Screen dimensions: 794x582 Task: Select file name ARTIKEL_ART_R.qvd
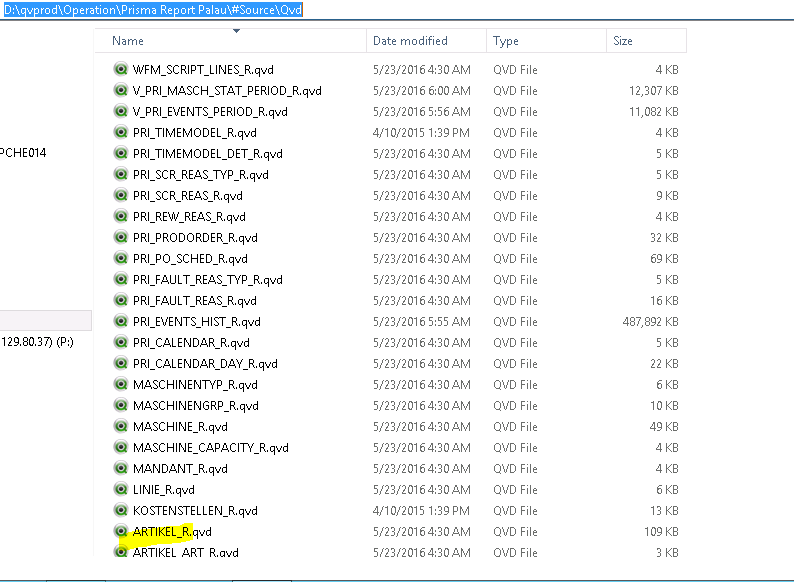pos(185,553)
